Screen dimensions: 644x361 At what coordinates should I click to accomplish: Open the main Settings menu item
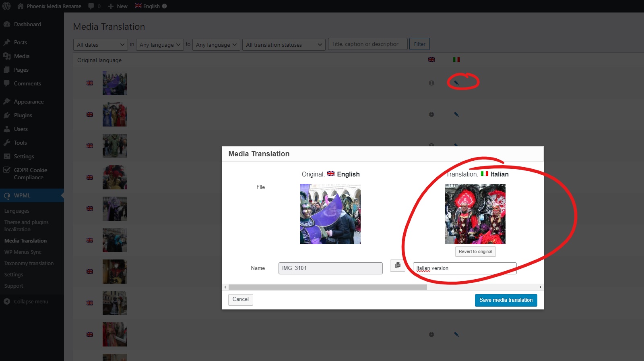24,156
